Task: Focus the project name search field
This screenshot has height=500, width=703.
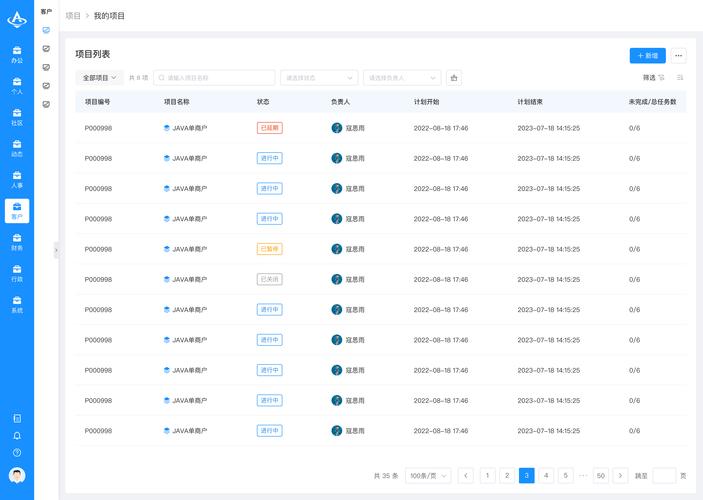Action: (x=214, y=77)
